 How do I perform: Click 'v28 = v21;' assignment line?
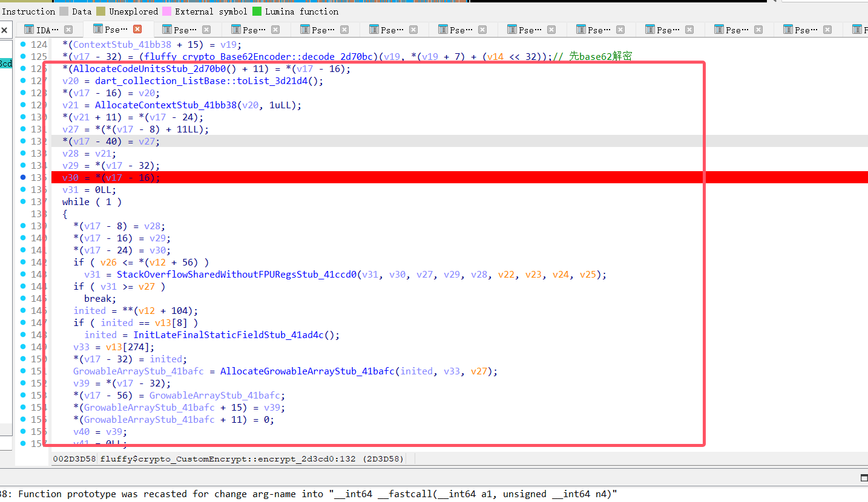89,153
